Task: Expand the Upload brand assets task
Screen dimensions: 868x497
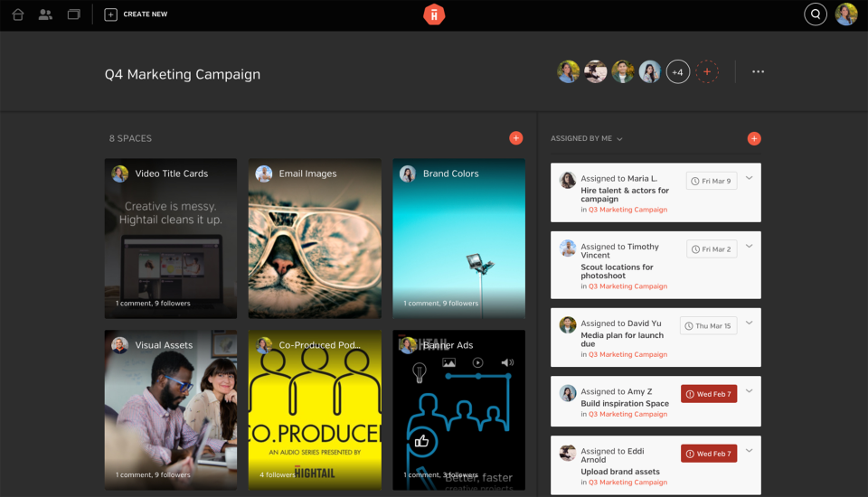Action: click(x=749, y=451)
